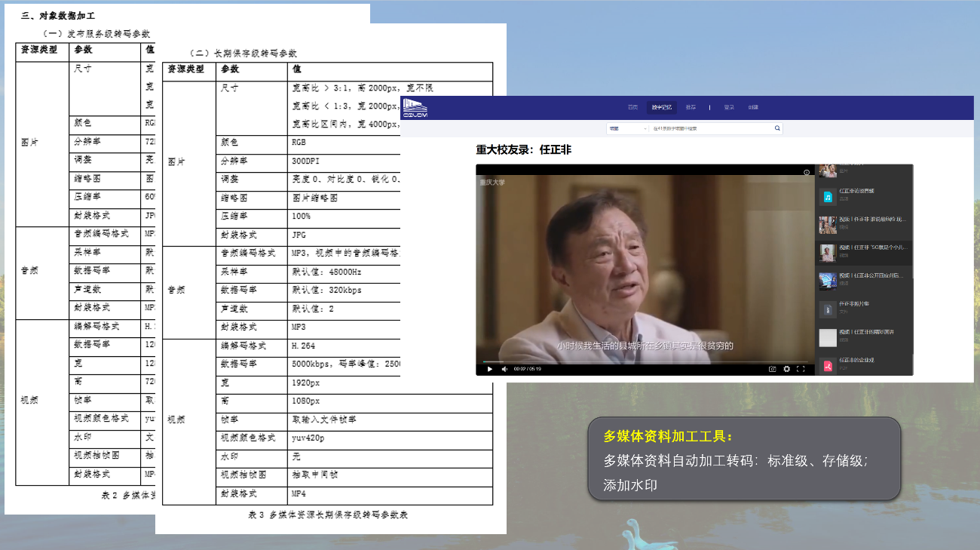
Task: Click the title 任正非的企业观 in playlist
Action: 857,360
